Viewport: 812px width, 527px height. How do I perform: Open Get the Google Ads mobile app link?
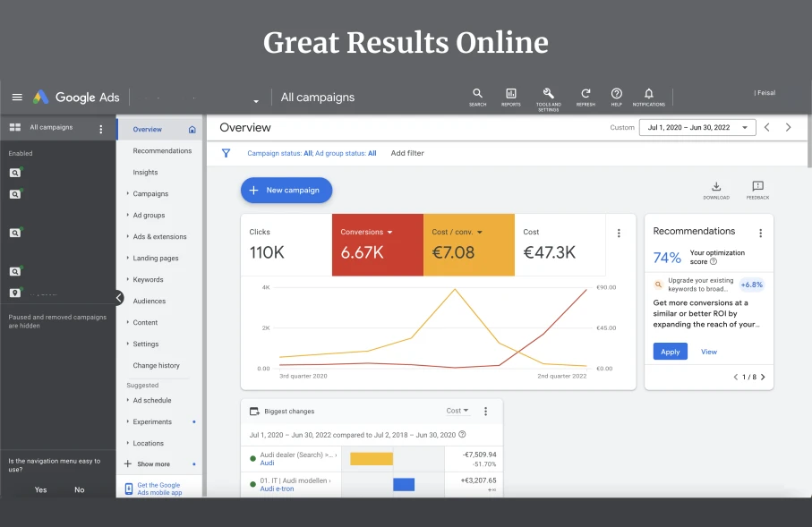pyautogui.click(x=159, y=489)
